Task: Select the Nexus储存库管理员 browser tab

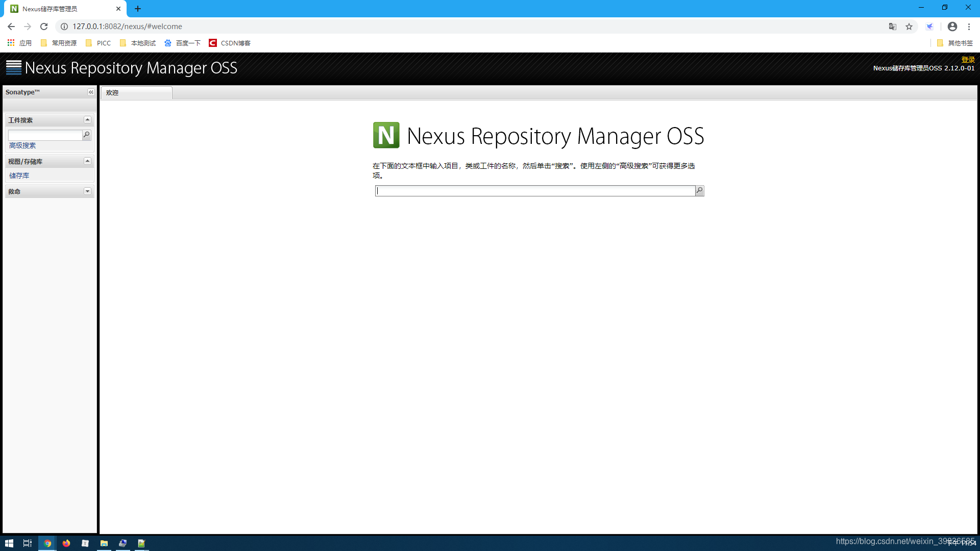Action: coord(65,9)
